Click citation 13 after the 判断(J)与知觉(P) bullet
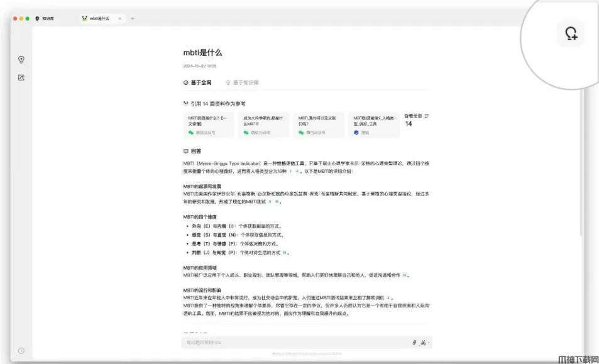 (284, 253)
